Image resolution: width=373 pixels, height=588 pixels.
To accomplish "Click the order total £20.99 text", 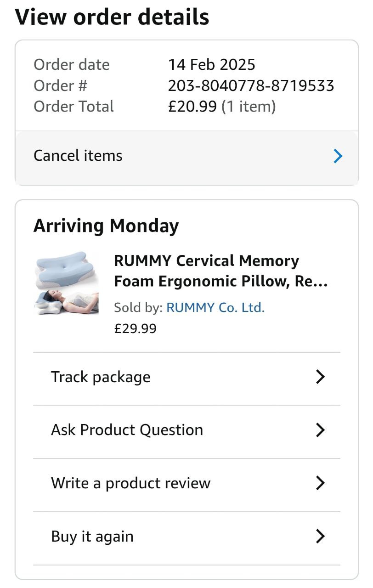I will (192, 107).
